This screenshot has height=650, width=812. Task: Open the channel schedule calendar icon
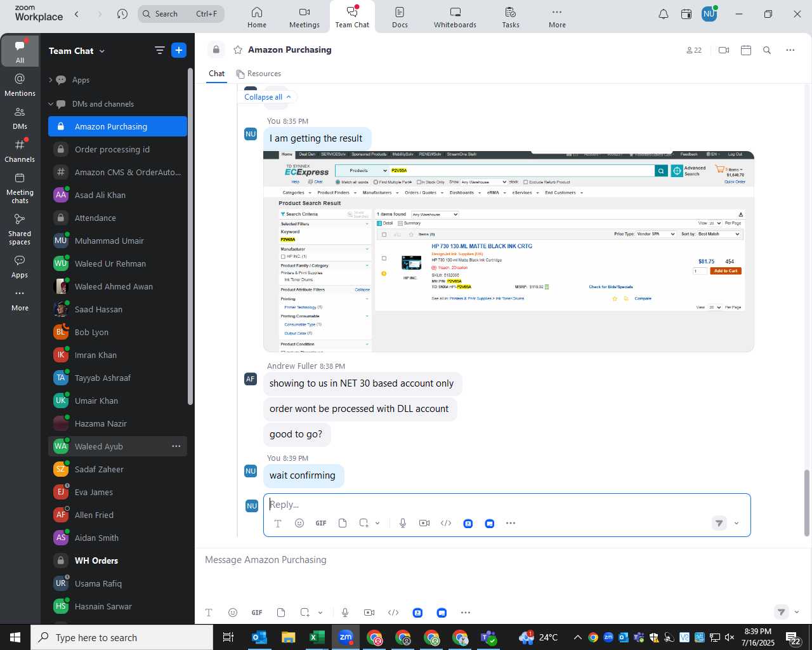pyautogui.click(x=746, y=50)
